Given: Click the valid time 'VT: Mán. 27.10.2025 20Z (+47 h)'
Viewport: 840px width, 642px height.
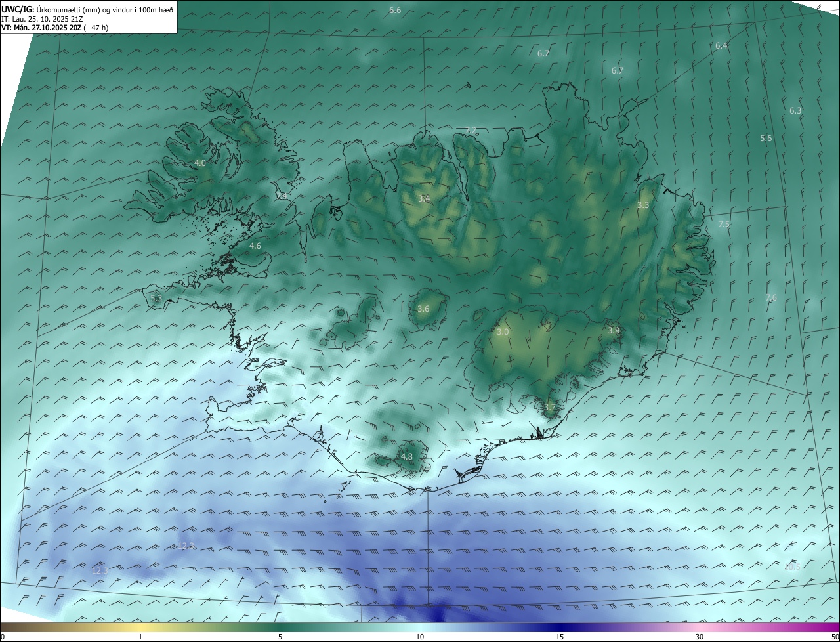Looking at the screenshot, I should point(55,28).
